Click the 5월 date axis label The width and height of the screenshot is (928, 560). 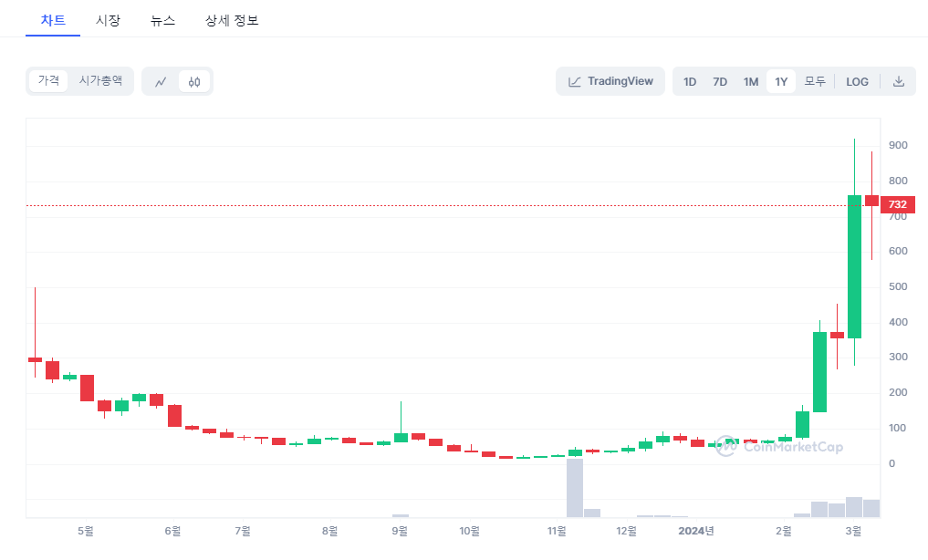pyautogui.click(x=86, y=531)
